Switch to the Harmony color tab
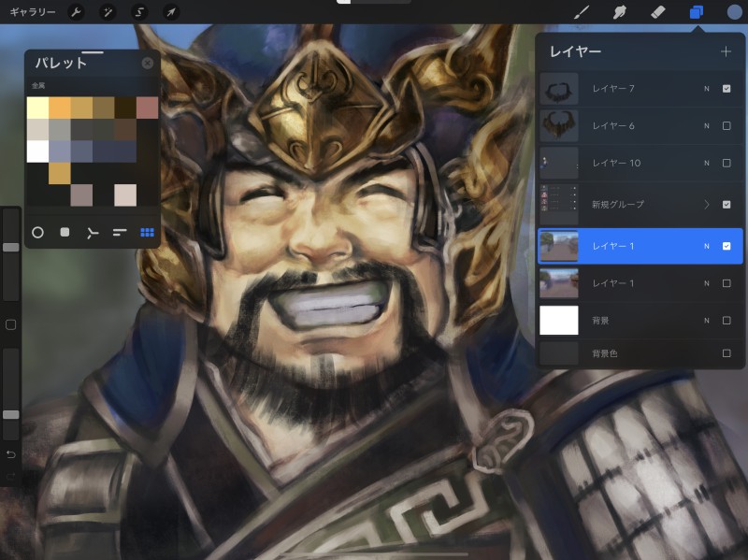The width and height of the screenshot is (748, 560). pos(92,233)
